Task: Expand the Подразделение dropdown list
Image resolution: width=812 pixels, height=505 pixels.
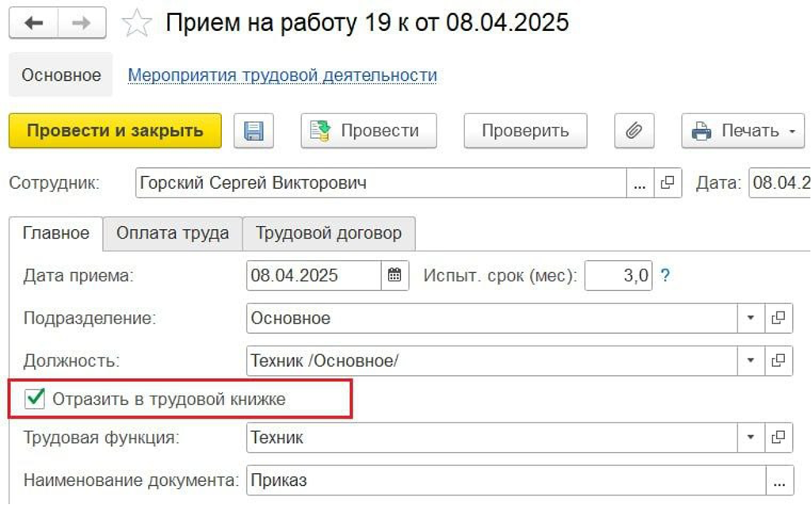Action: click(x=751, y=318)
